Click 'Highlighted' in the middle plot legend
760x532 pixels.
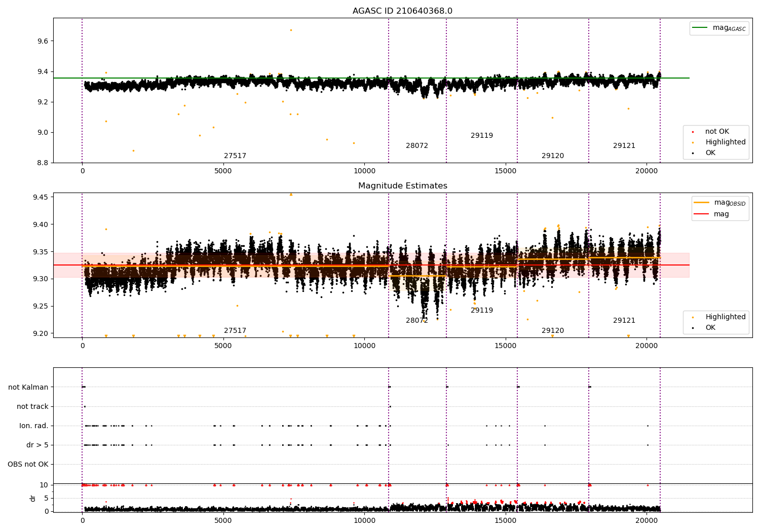click(x=725, y=317)
